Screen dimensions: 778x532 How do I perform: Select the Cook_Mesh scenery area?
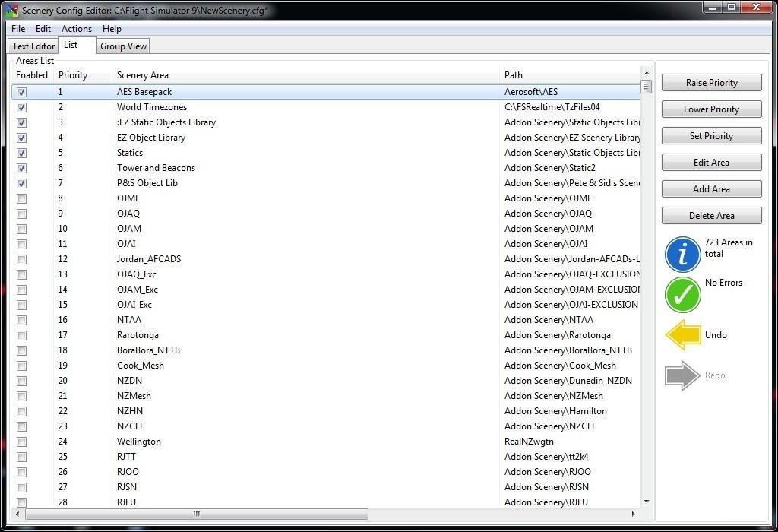coord(325,366)
